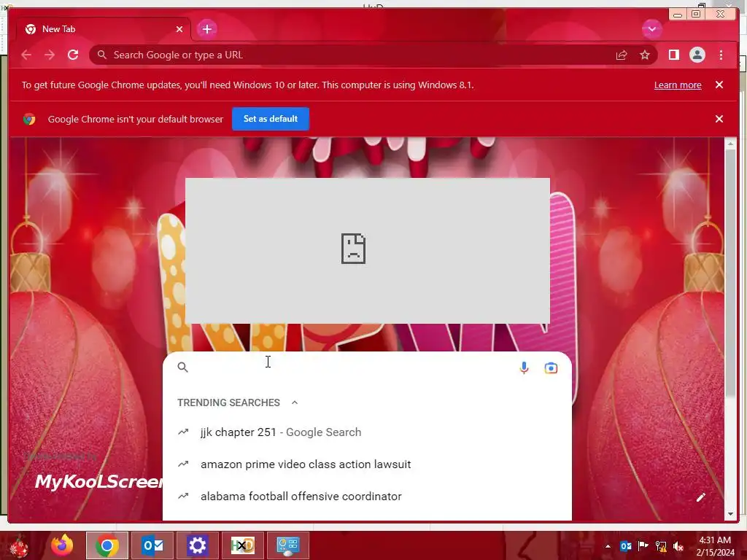747x560 pixels.
Task: Click the magnifier icon in the search box
Action: (182, 367)
